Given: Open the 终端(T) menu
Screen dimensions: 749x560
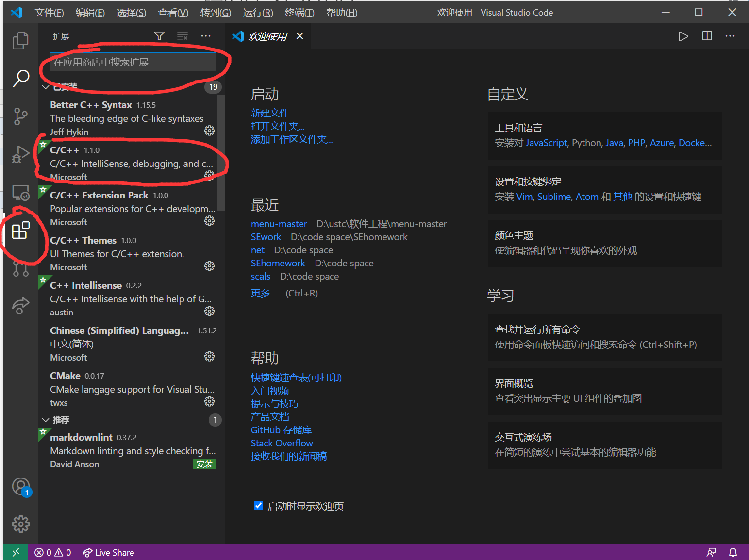Looking at the screenshot, I should pos(300,13).
